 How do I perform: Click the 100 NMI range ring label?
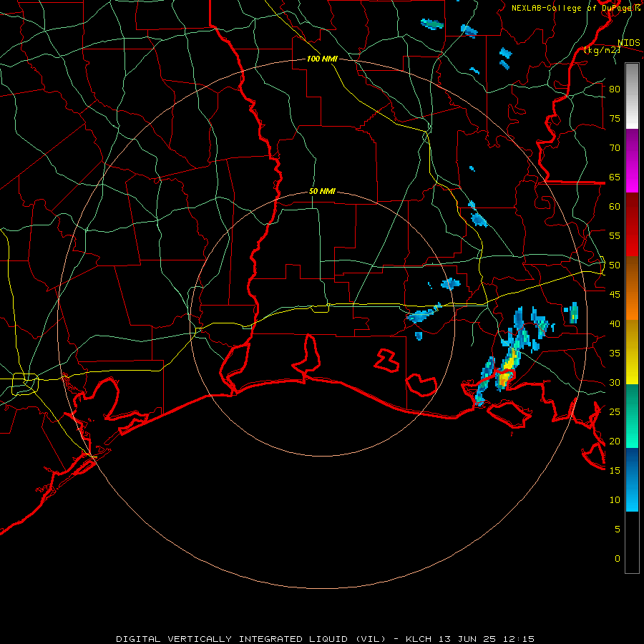[322, 59]
